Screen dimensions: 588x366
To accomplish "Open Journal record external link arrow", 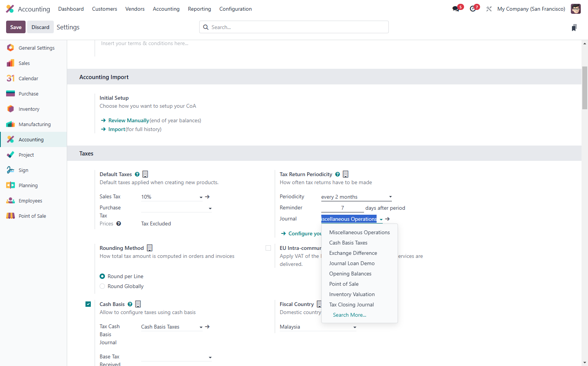I will point(388,219).
